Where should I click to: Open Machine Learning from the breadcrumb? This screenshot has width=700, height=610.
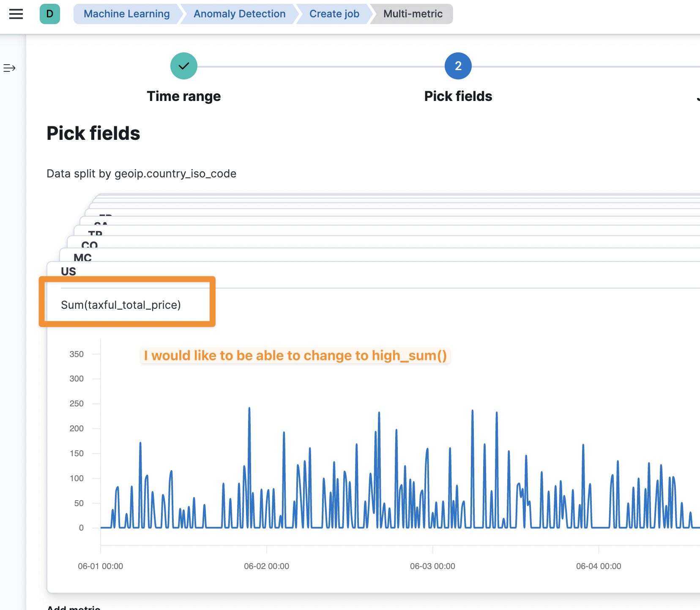point(126,14)
